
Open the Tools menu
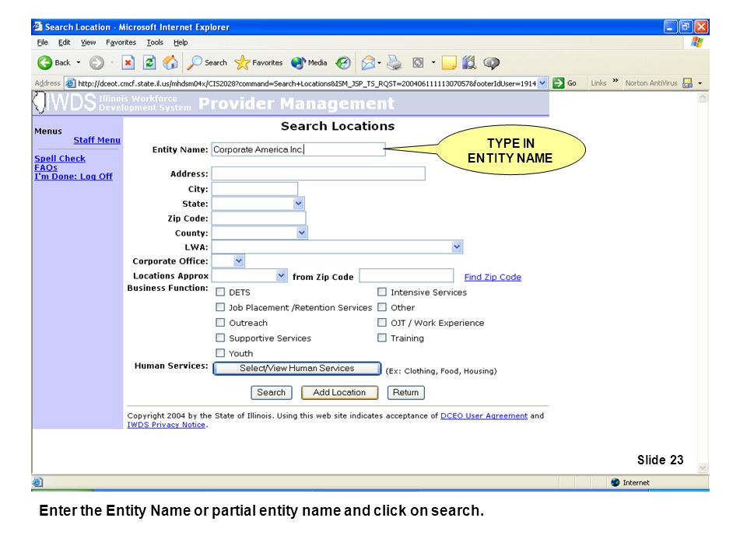click(155, 42)
